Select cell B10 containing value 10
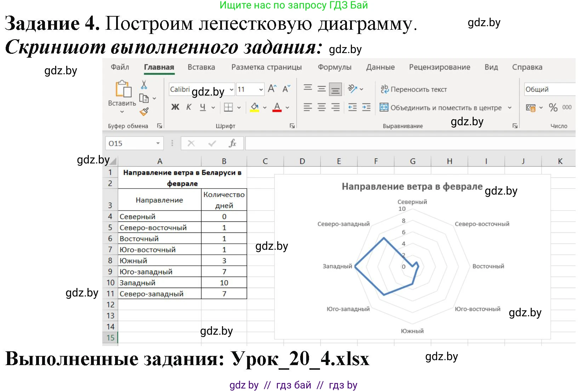This screenshot has width=588, height=392. tap(224, 282)
